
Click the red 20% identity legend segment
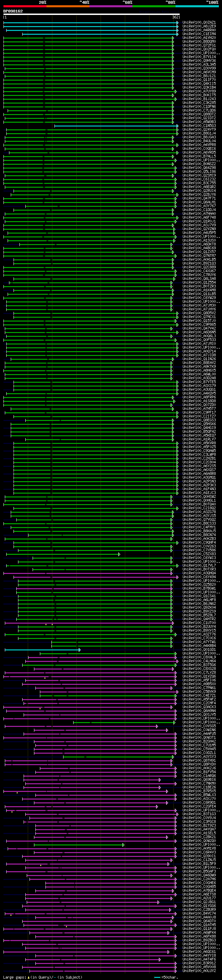click(x=25, y=7)
